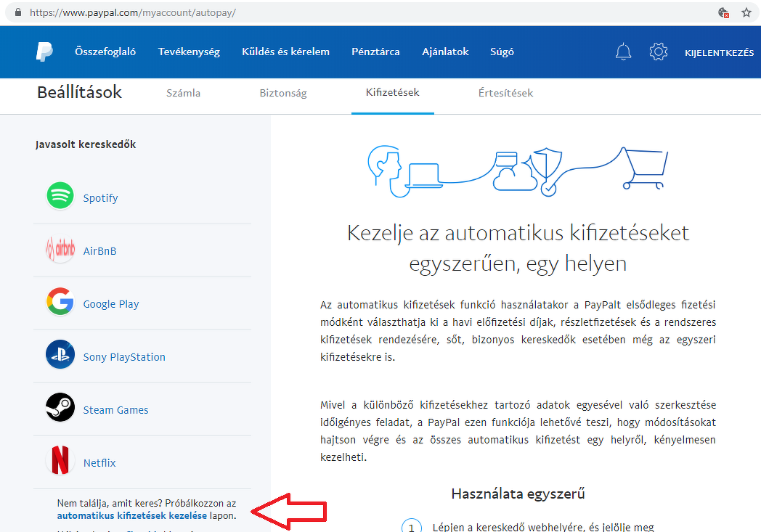Open the notifications bell icon
The image size is (761, 532).
(623, 52)
